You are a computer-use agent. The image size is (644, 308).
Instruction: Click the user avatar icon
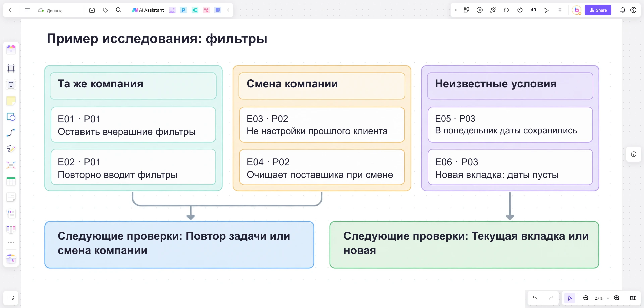577,10
